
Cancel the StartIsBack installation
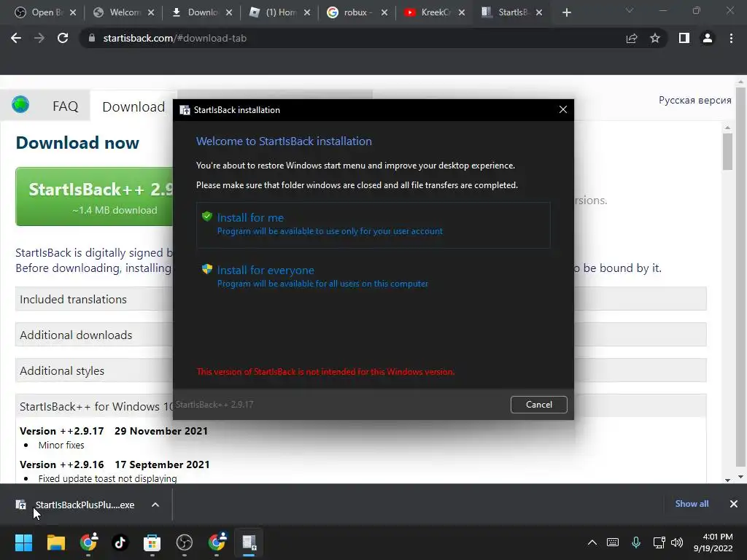tap(539, 404)
